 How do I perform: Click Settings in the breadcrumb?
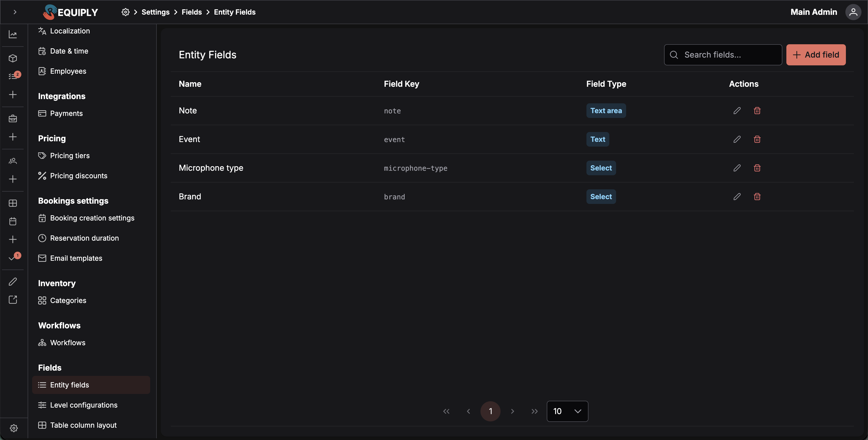pos(155,12)
